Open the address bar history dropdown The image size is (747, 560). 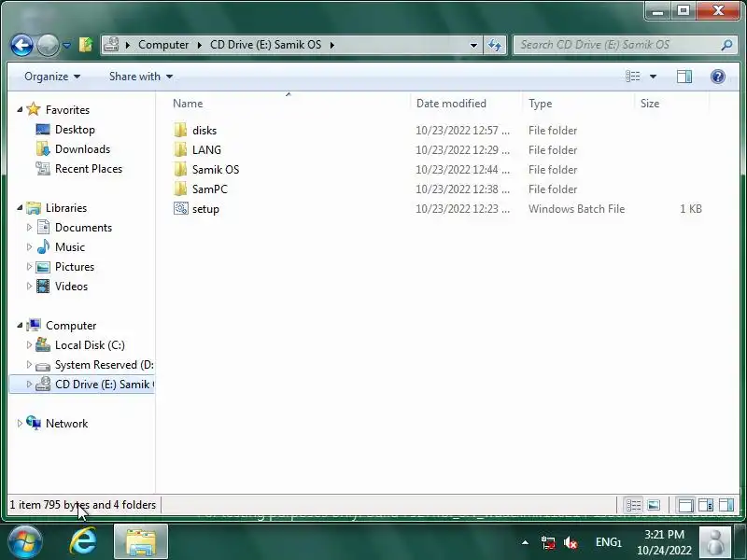(x=473, y=45)
